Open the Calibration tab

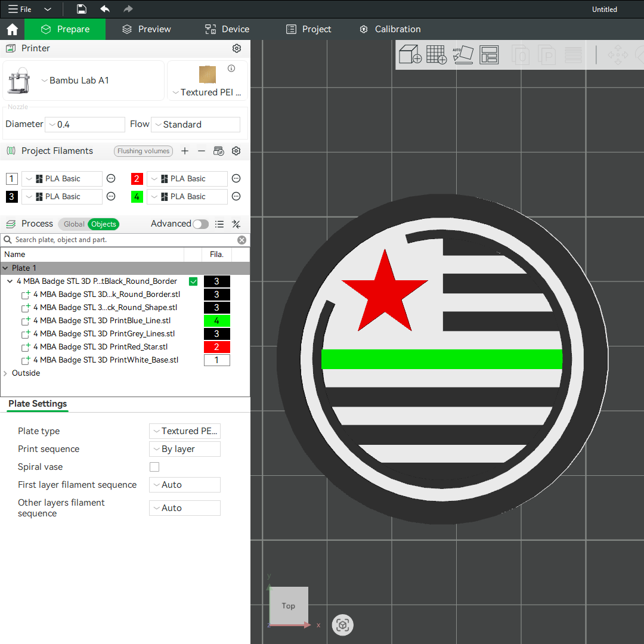coord(390,29)
